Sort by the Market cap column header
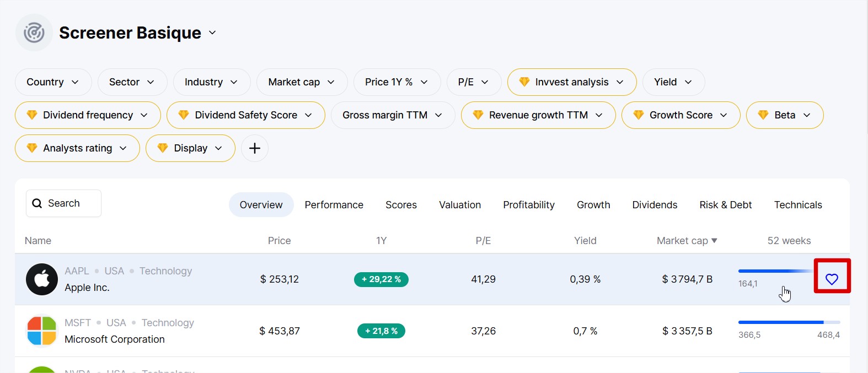The height and width of the screenshot is (373, 868). (687, 241)
